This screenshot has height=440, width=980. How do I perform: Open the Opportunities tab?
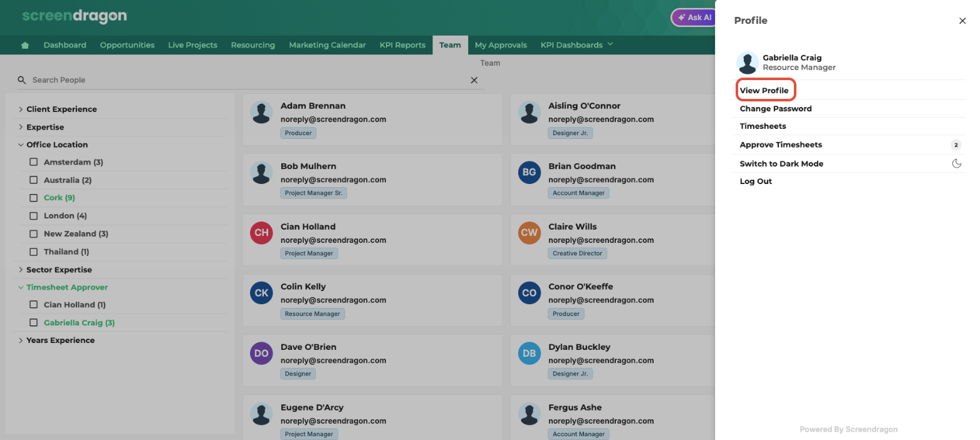[x=127, y=45]
